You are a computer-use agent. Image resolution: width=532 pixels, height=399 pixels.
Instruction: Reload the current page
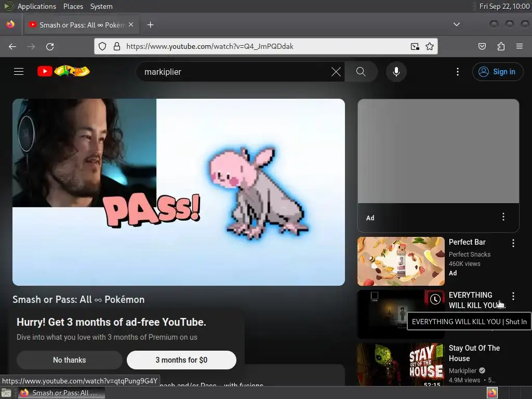50,46
